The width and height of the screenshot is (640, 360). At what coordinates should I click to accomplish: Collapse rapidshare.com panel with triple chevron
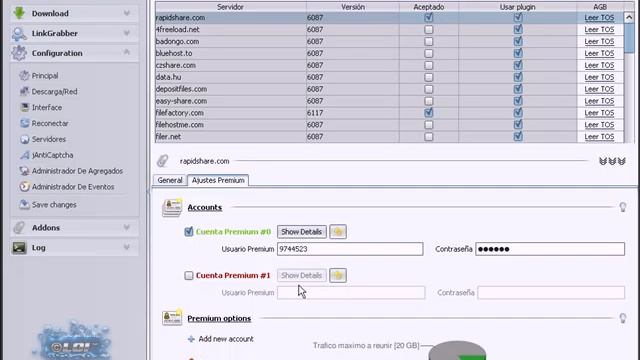click(612, 161)
